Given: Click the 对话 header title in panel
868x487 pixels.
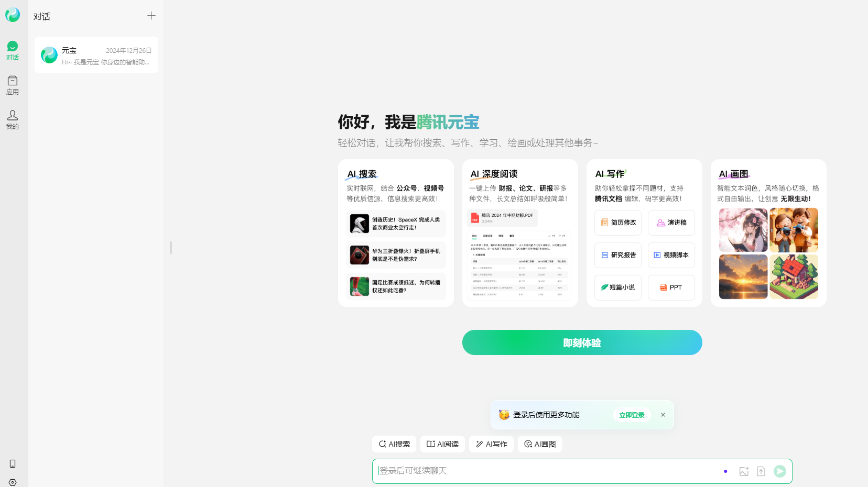Looking at the screenshot, I should coord(42,17).
